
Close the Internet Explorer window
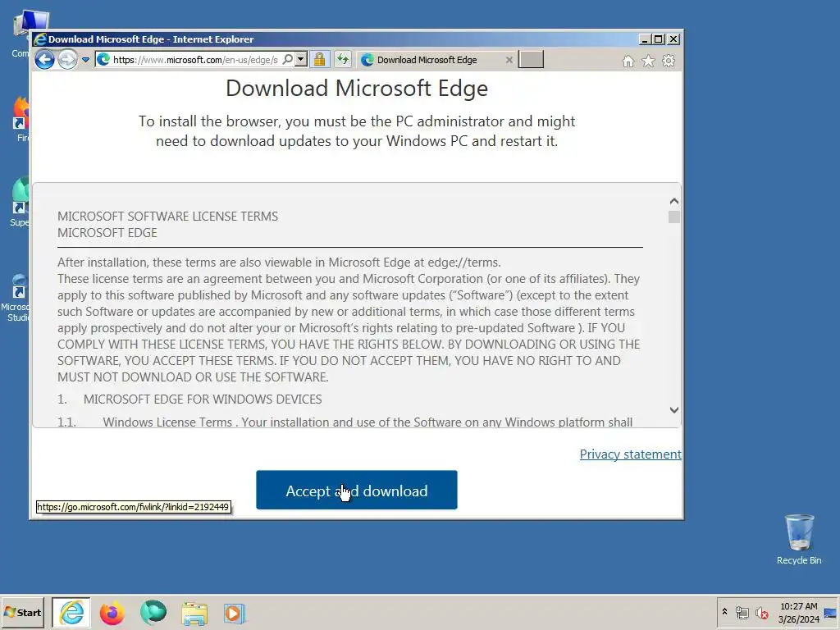[674, 39]
